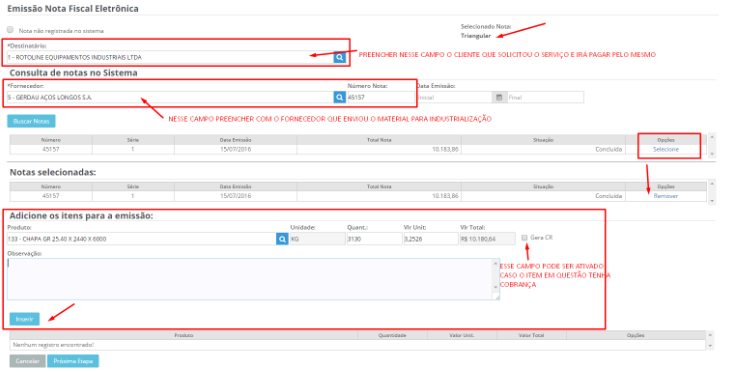The image size is (729, 372).
Task: Click Remover link in selected notes
Action: tap(666, 196)
